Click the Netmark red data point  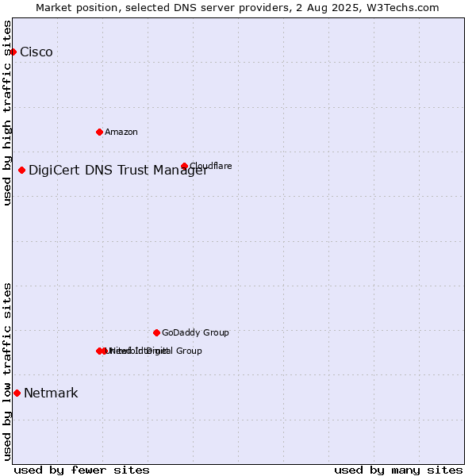[17, 393]
